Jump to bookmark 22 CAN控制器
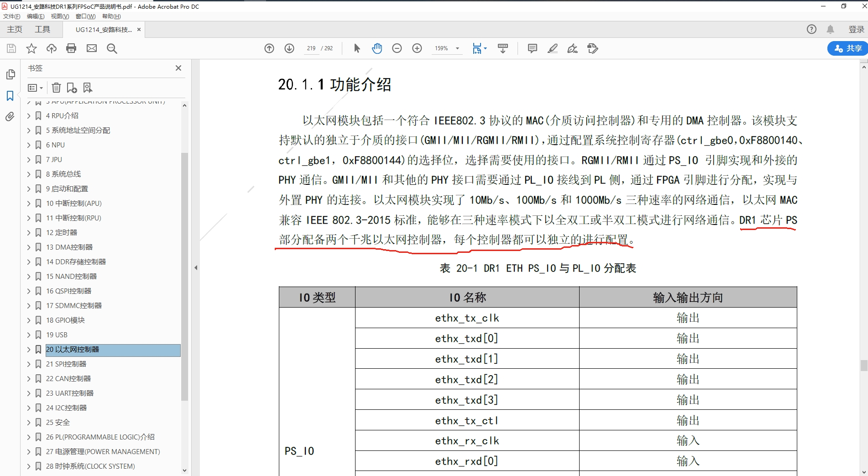Image resolution: width=868 pixels, height=476 pixels. (x=68, y=379)
